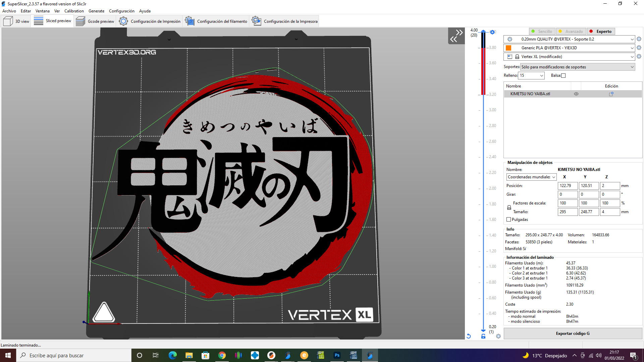Check the Pulgadas checkbox
Image resolution: width=644 pixels, height=362 pixels.
pyautogui.click(x=508, y=219)
